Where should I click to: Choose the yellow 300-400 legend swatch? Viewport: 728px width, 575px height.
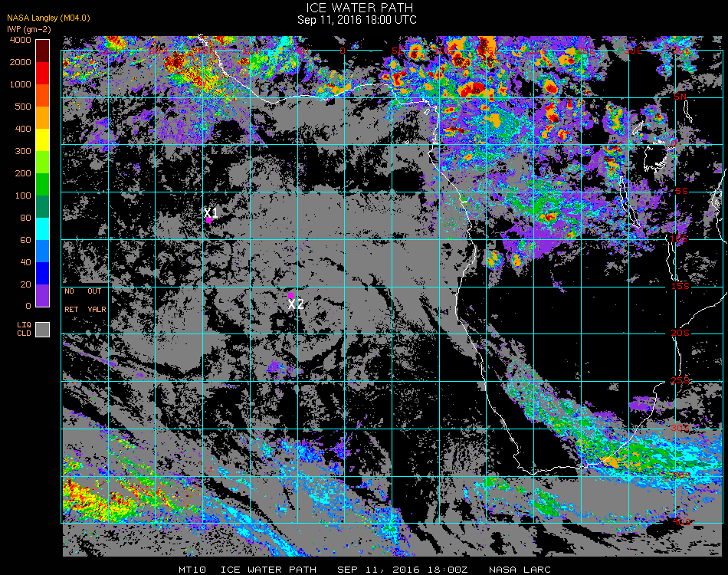click(42, 140)
